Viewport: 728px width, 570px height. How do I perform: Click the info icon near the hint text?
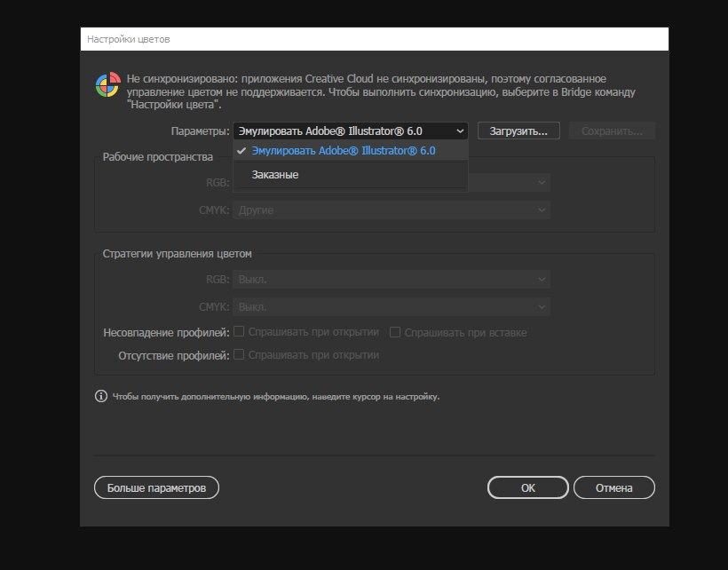tap(100, 396)
